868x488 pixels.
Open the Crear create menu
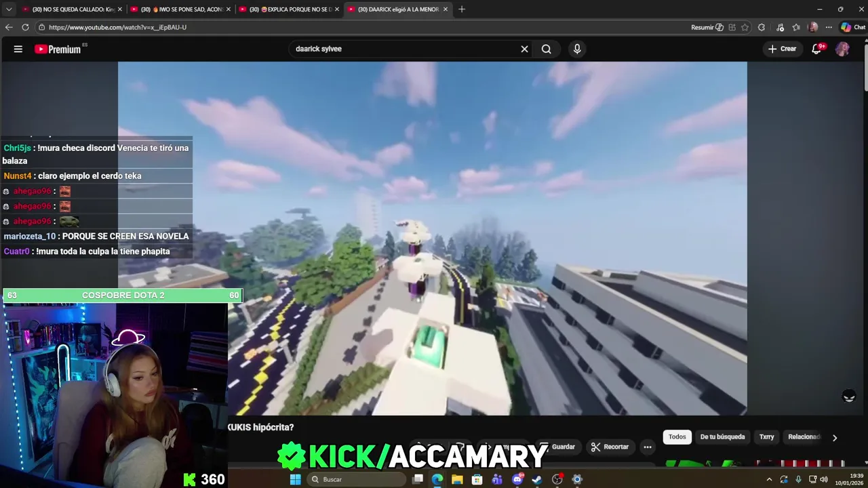click(x=782, y=49)
